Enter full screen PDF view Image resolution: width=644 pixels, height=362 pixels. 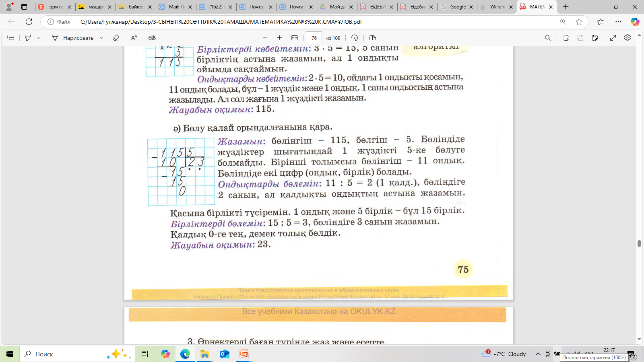tap(613, 38)
